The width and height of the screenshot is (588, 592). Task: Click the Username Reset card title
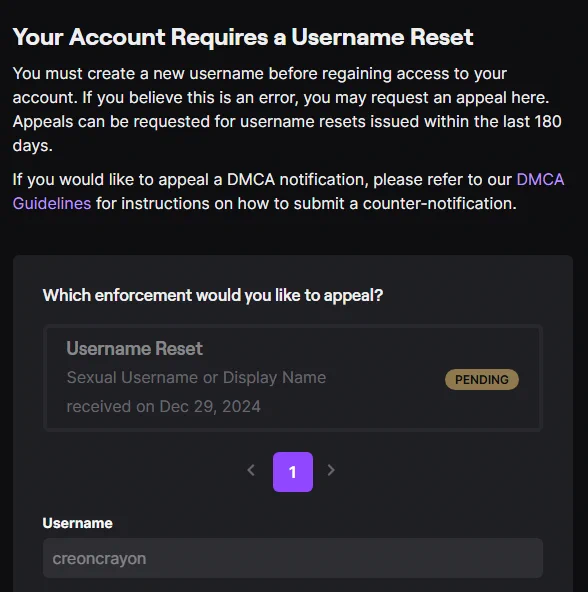134,348
